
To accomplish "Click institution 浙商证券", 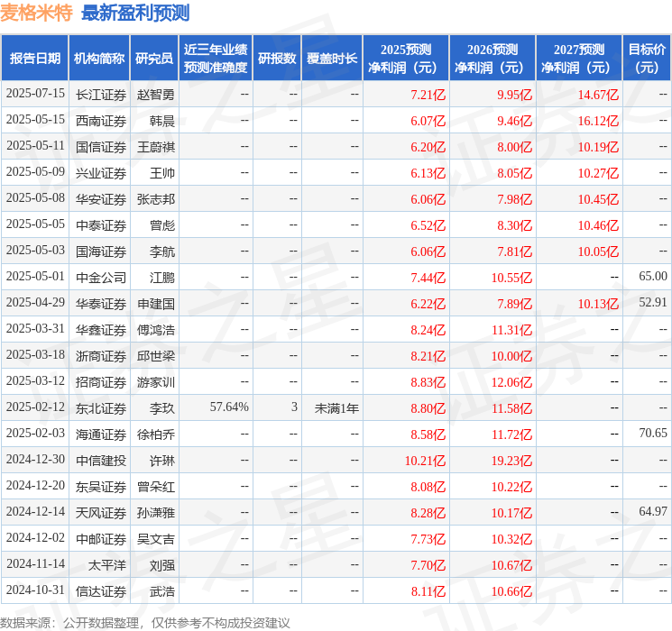I will pos(101,356).
